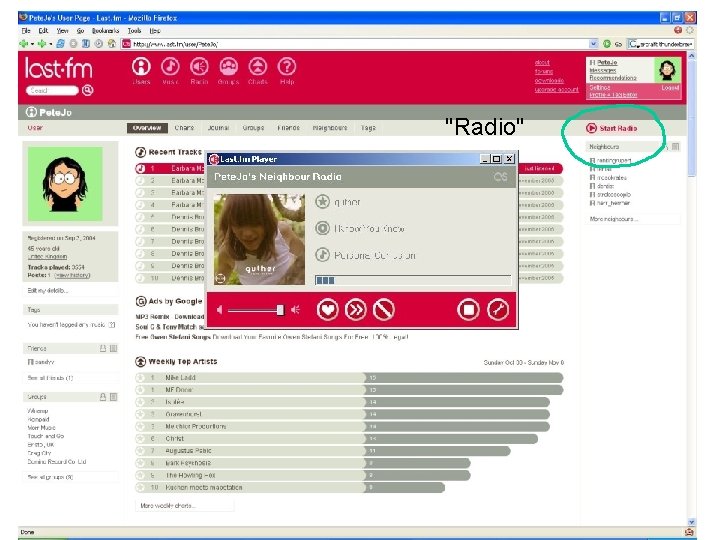Open the Charts section icon in header

(x=258, y=67)
